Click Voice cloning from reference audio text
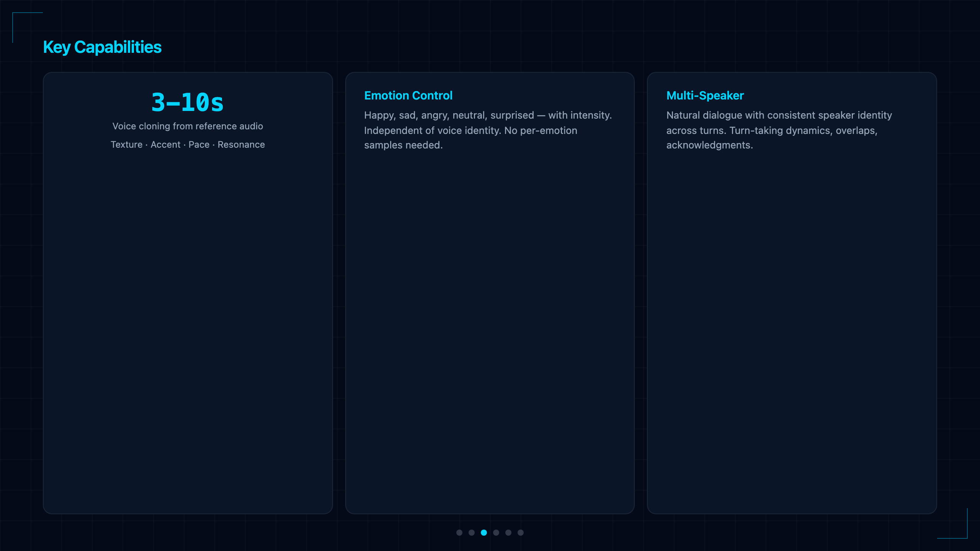The width and height of the screenshot is (980, 551). 188,126
